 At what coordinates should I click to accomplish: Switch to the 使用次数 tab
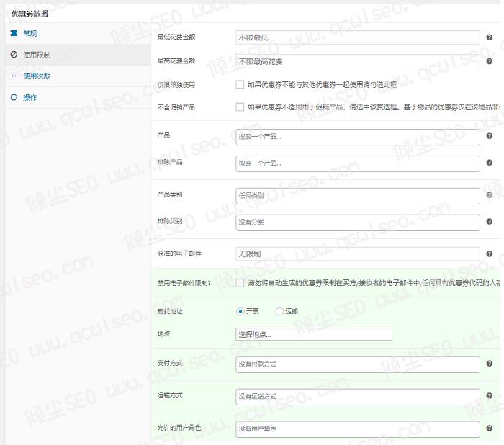(x=78, y=76)
